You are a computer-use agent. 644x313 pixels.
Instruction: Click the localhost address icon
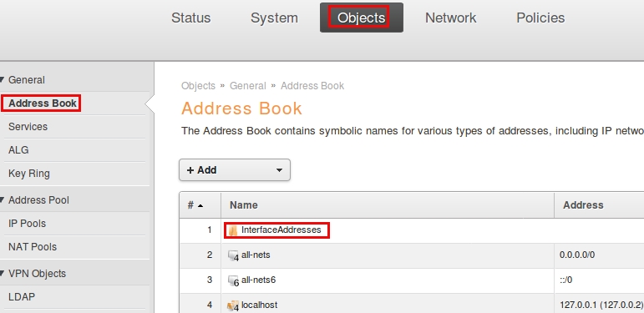pyautogui.click(x=233, y=305)
